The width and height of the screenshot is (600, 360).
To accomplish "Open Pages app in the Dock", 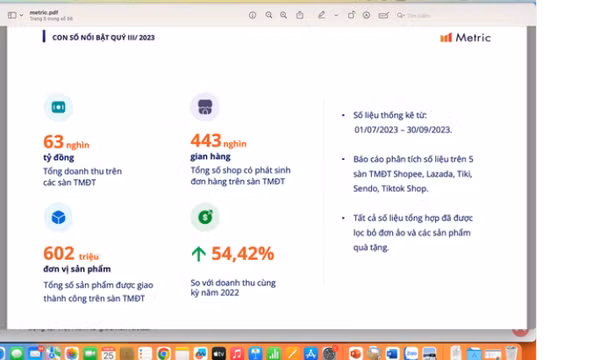I will pyautogui.click(x=292, y=353).
